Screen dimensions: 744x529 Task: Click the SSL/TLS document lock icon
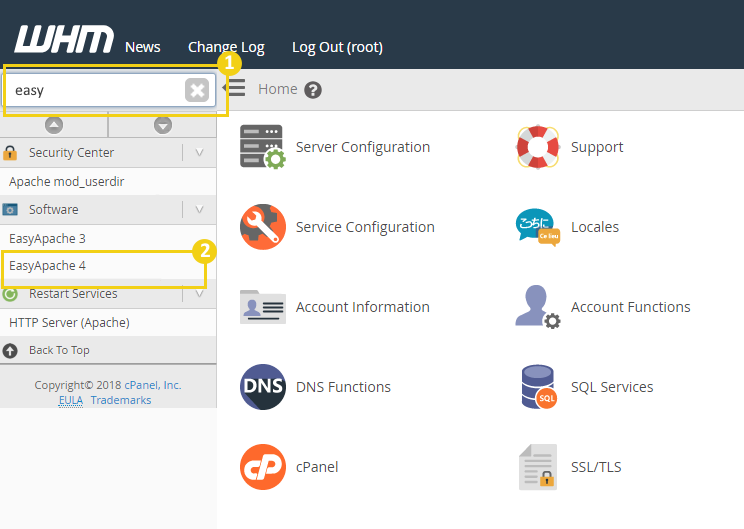[x=538, y=467]
